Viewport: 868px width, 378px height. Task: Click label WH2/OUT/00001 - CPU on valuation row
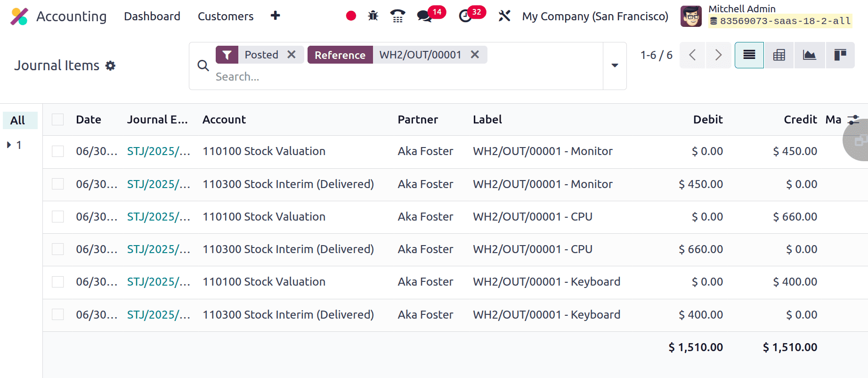533,216
